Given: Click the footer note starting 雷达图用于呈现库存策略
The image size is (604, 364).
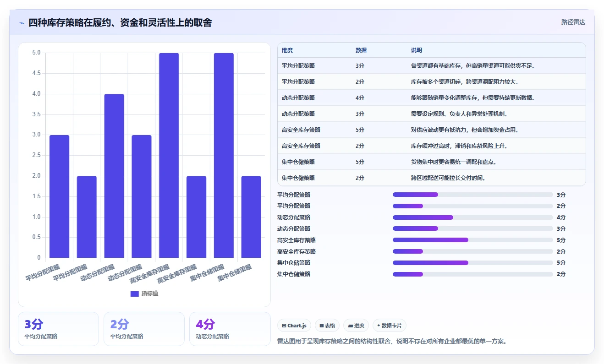Looking at the screenshot, I should 392,342.
